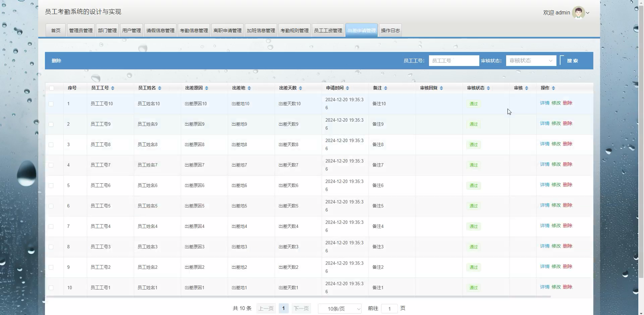Open the 审核状态 filter dropdown
Viewport: 644px width, 315px height.
(x=531, y=61)
